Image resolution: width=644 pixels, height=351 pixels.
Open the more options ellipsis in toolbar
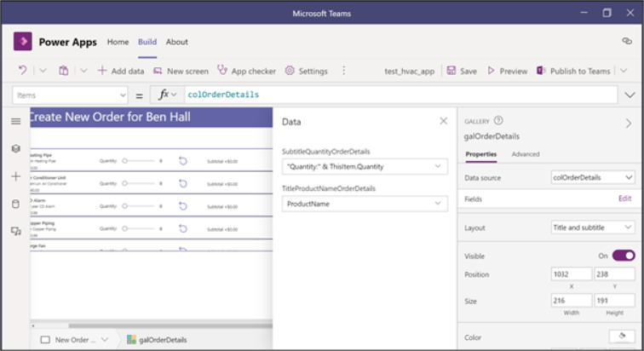pyautogui.click(x=344, y=71)
